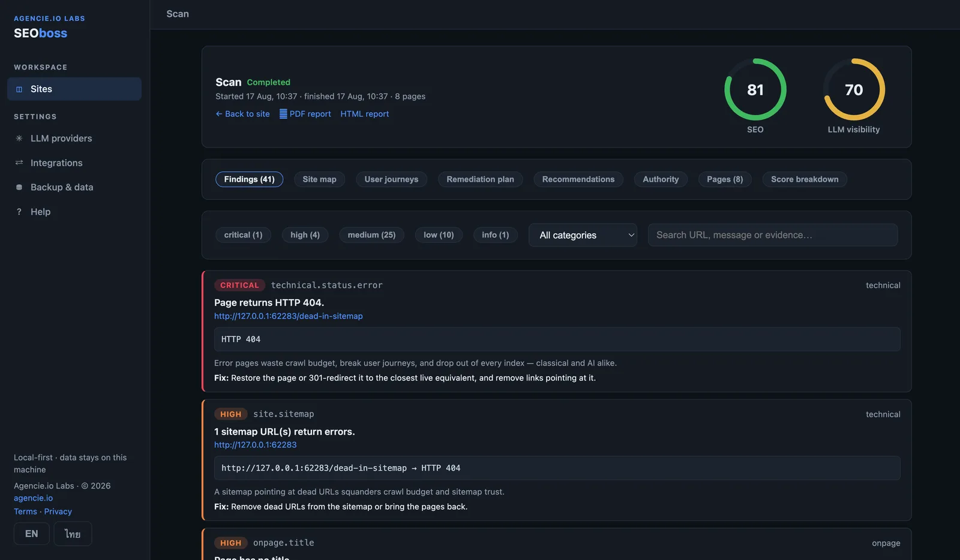Toggle the medium (25) severity filter
960x560 pixels.
(x=371, y=235)
